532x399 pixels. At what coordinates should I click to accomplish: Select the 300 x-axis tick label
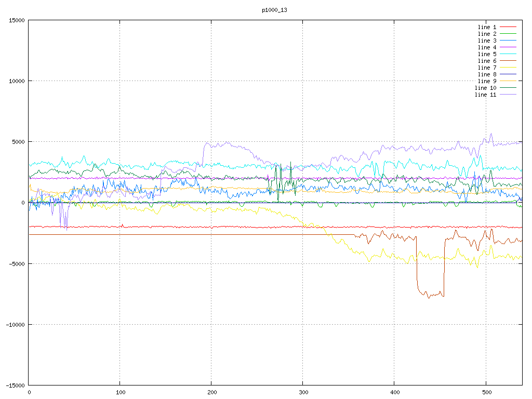(303, 393)
